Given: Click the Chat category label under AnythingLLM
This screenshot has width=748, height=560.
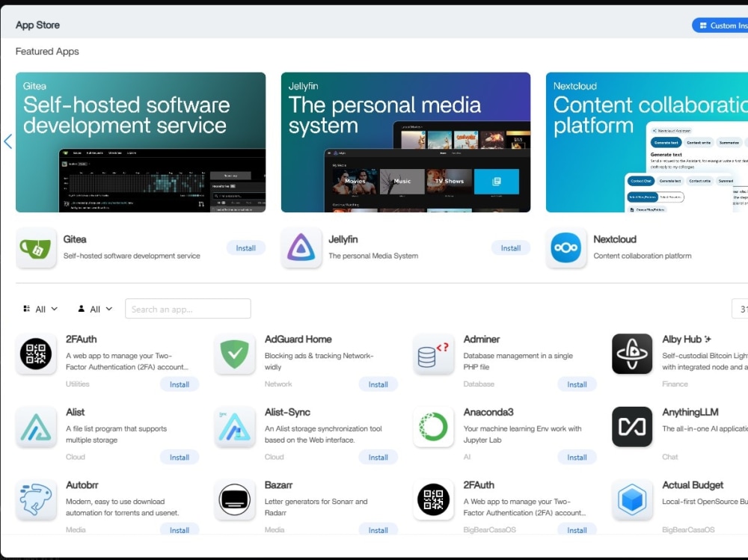Looking at the screenshot, I should 669,457.
